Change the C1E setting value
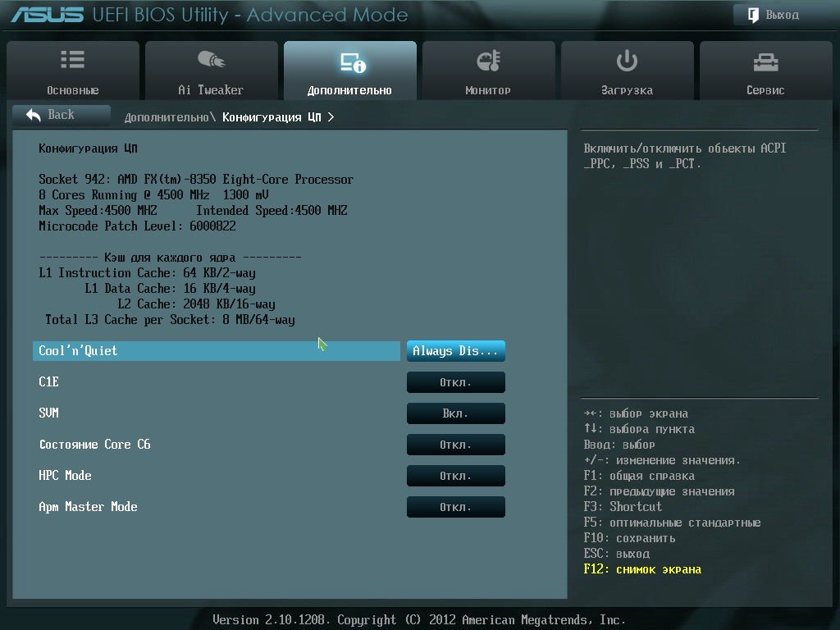The width and height of the screenshot is (840, 630). [x=455, y=382]
